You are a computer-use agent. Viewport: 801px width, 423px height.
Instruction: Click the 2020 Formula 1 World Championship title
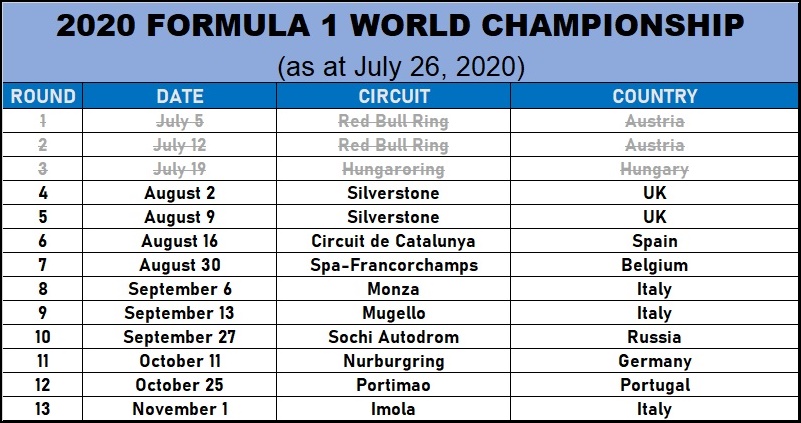(400, 26)
